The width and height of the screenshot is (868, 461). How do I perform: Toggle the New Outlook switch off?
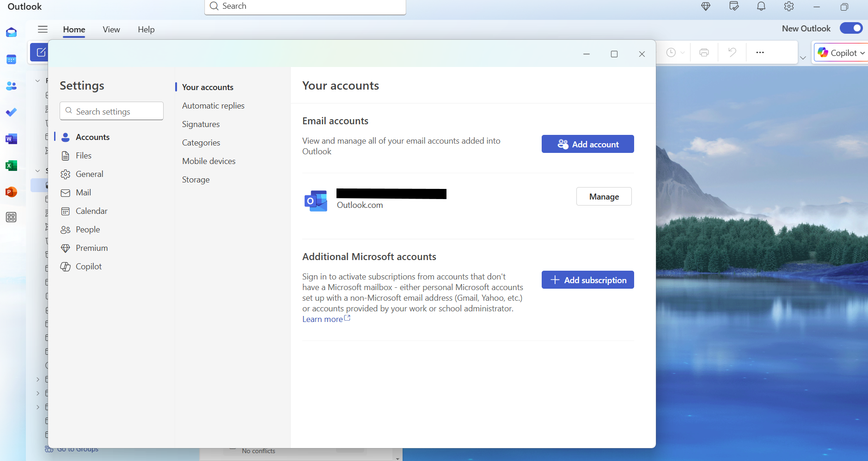click(x=851, y=28)
